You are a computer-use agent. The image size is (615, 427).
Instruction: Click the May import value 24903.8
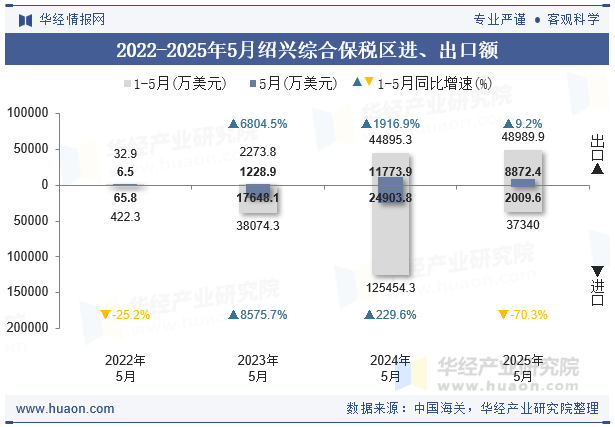pos(390,198)
